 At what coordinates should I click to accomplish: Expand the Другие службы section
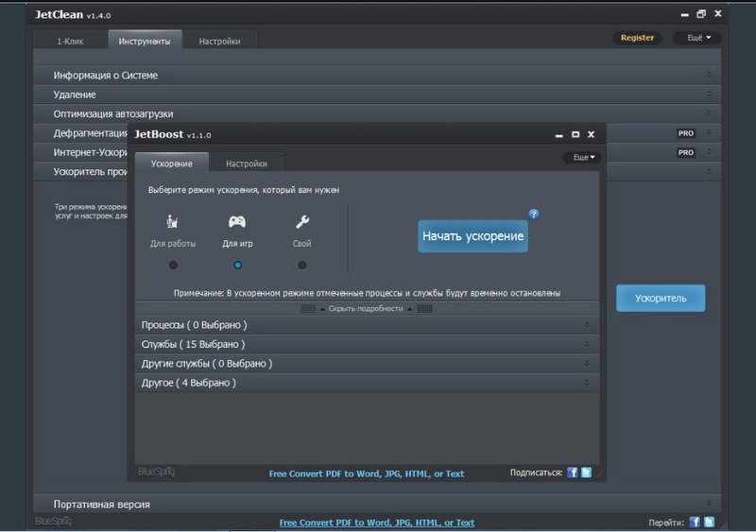point(367,364)
